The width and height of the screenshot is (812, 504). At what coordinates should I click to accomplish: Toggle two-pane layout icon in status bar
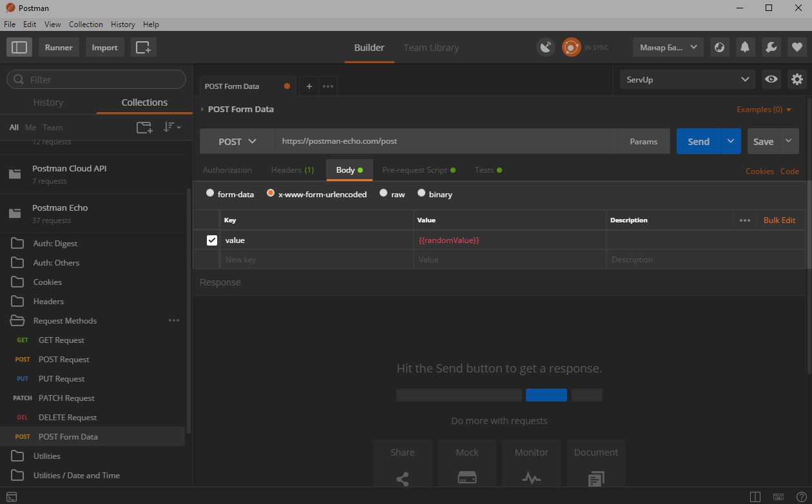755,496
